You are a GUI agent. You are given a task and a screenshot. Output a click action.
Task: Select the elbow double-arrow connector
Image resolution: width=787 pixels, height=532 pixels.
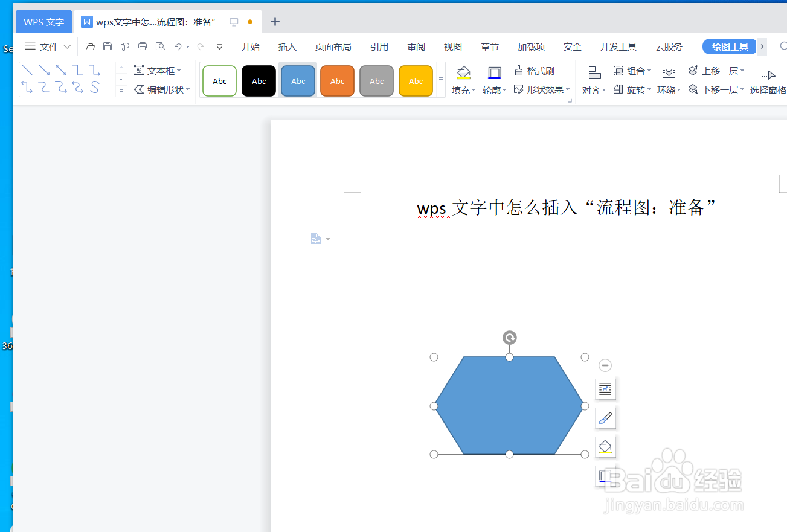tap(27, 88)
